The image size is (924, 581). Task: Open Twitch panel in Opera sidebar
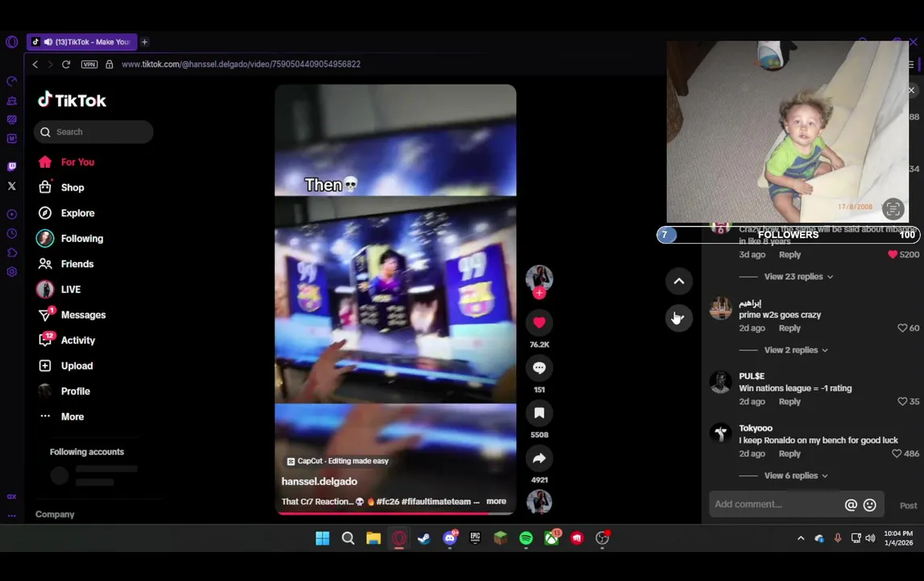12,167
